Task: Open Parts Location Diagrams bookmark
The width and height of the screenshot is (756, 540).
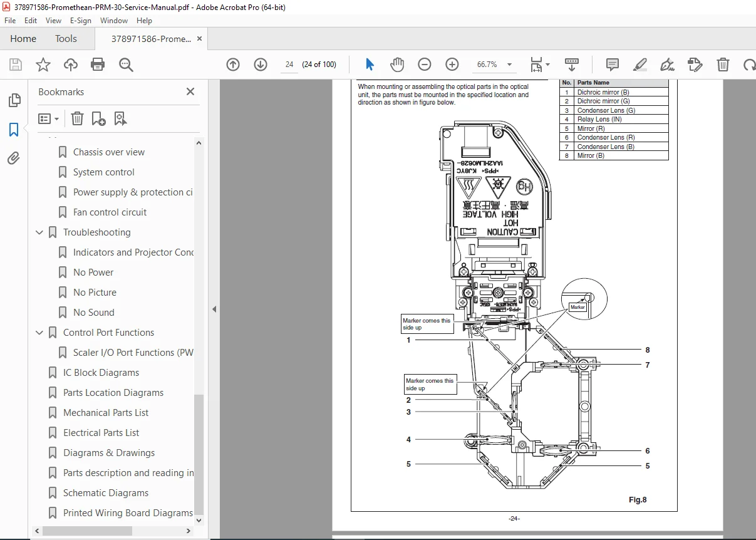Action: [113, 393]
